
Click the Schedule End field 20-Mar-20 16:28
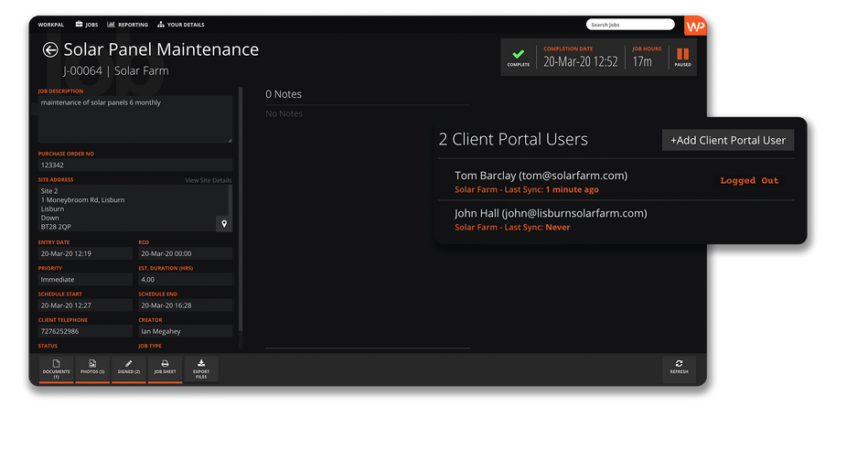(186, 305)
